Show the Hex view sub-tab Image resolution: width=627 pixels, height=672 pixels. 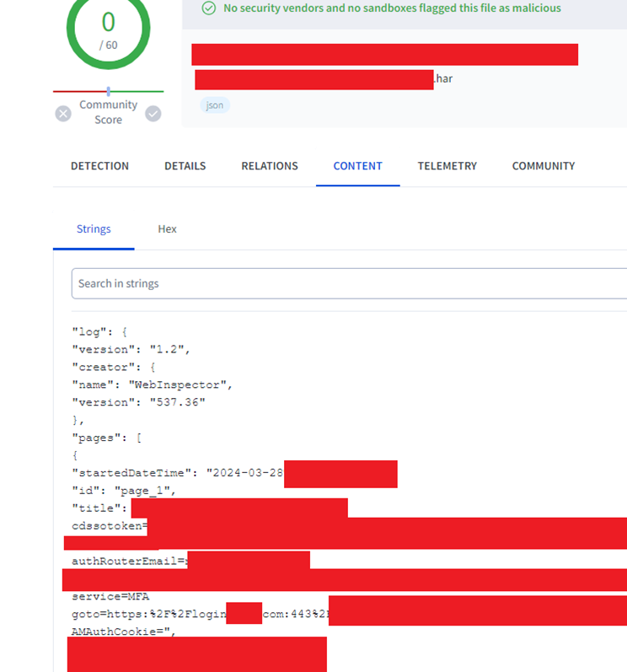pyautogui.click(x=167, y=229)
